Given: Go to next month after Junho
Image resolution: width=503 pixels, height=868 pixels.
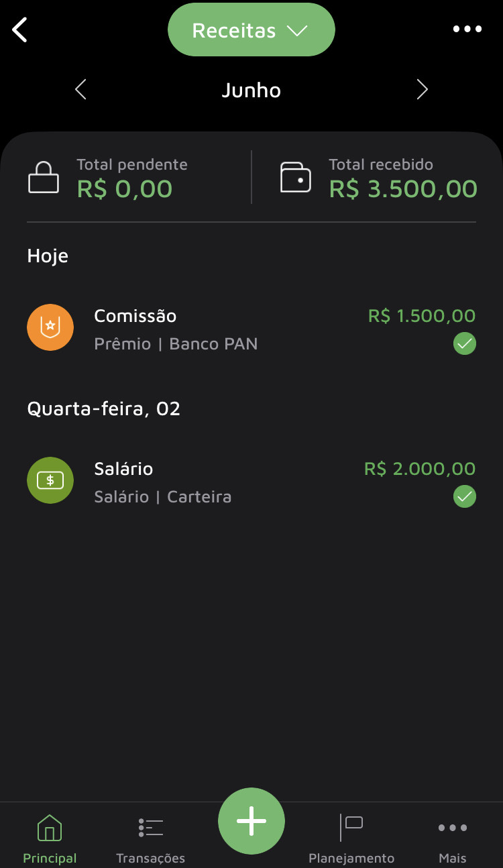Looking at the screenshot, I should tap(422, 90).
